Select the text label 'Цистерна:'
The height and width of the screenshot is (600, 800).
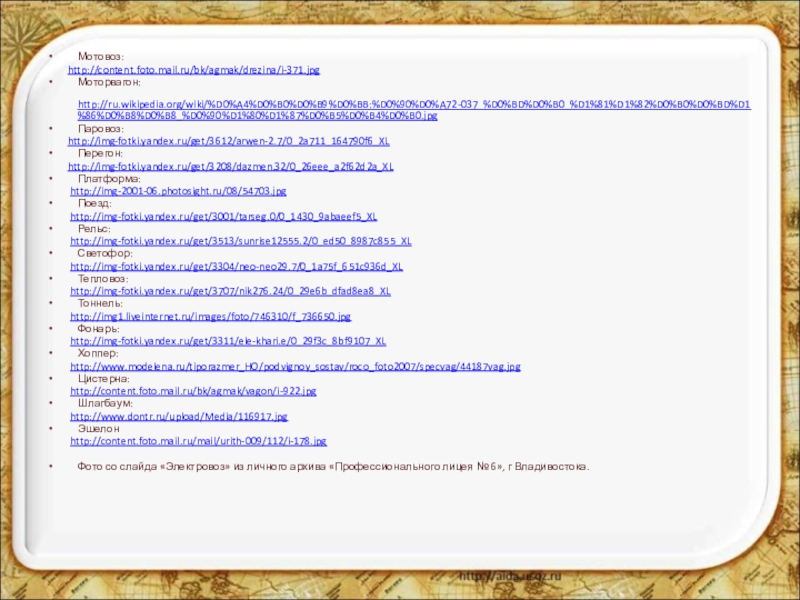pos(104,379)
